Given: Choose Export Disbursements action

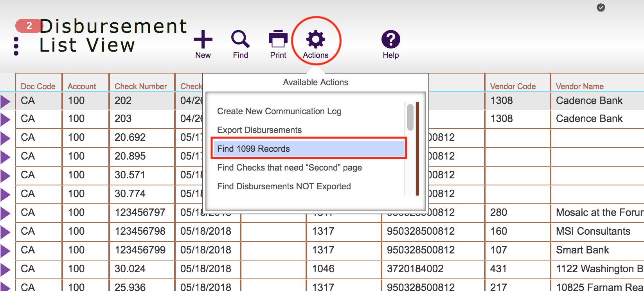Looking at the screenshot, I should click(259, 130).
